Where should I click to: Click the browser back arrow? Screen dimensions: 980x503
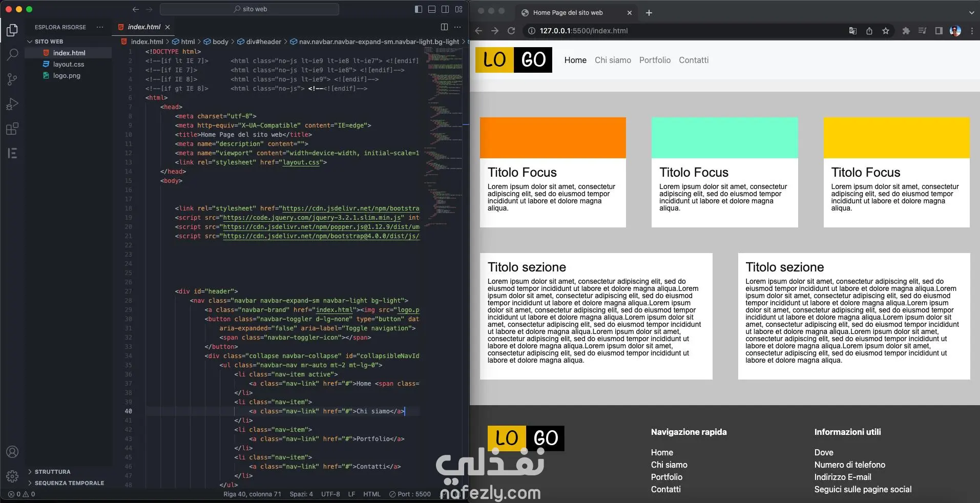coord(478,31)
